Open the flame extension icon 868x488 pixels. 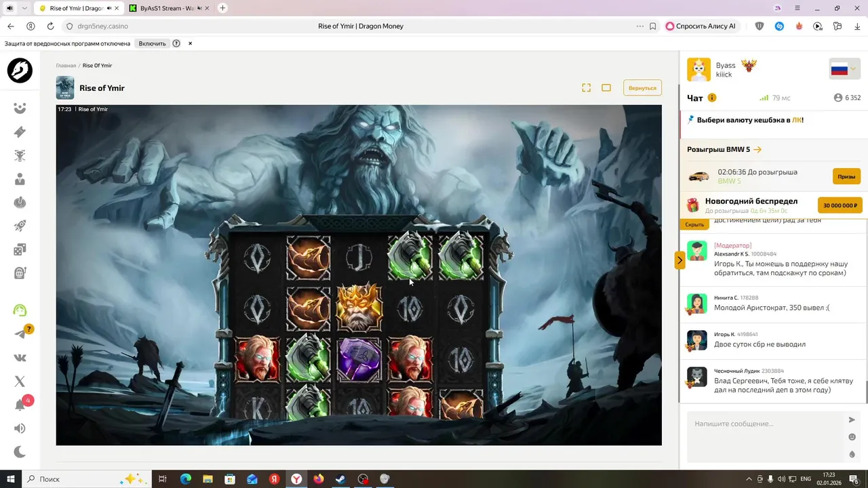(x=799, y=26)
